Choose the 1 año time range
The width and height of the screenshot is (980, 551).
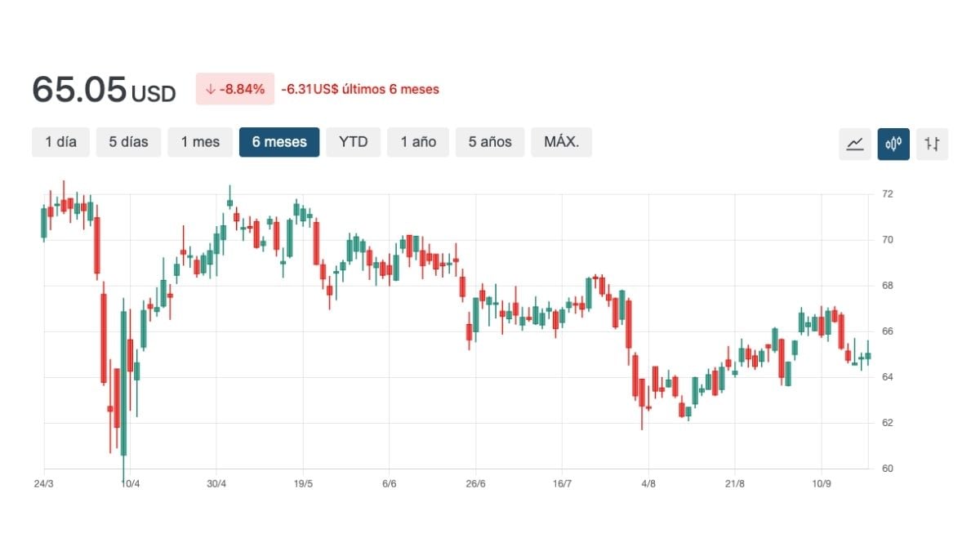pos(418,142)
